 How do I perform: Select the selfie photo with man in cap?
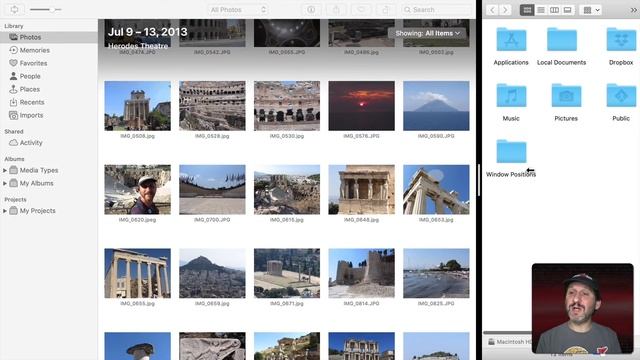tap(138, 189)
